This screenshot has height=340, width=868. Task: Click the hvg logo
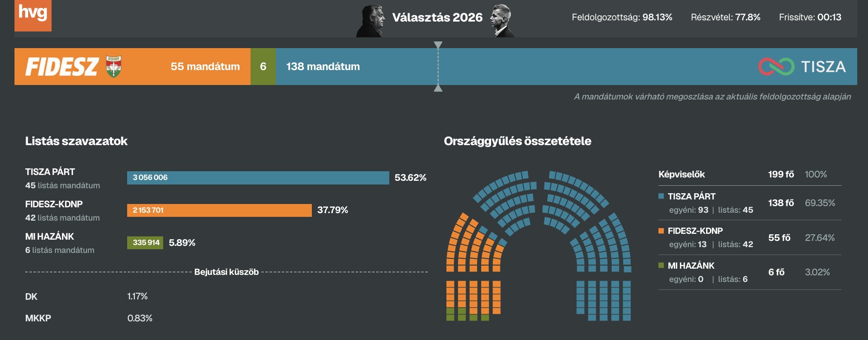pyautogui.click(x=33, y=15)
